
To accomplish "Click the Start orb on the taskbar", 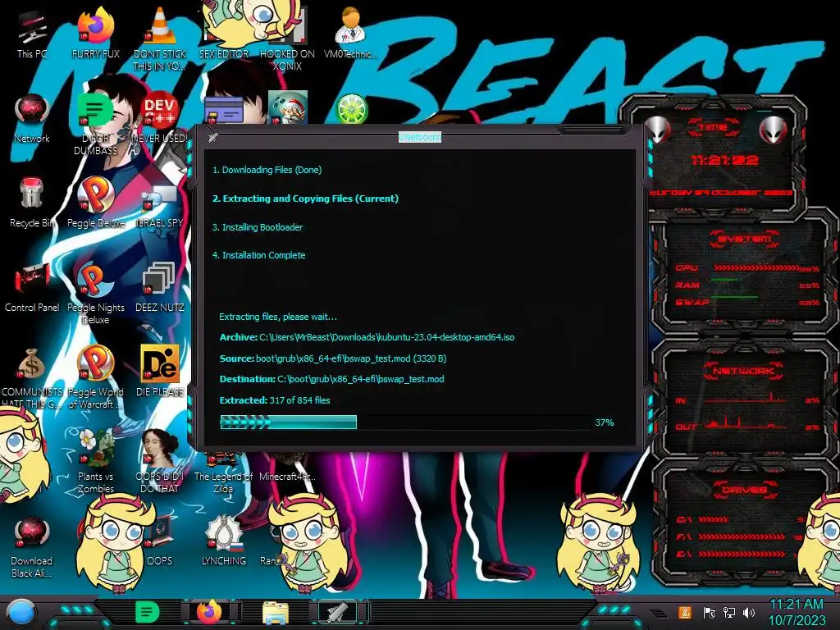I will tap(21, 612).
